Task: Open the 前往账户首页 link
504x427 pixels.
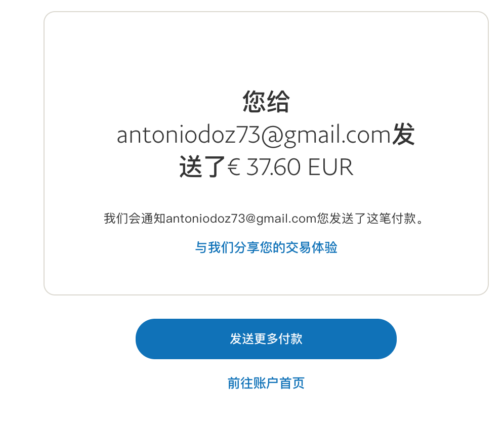Action: [x=266, y=383]
